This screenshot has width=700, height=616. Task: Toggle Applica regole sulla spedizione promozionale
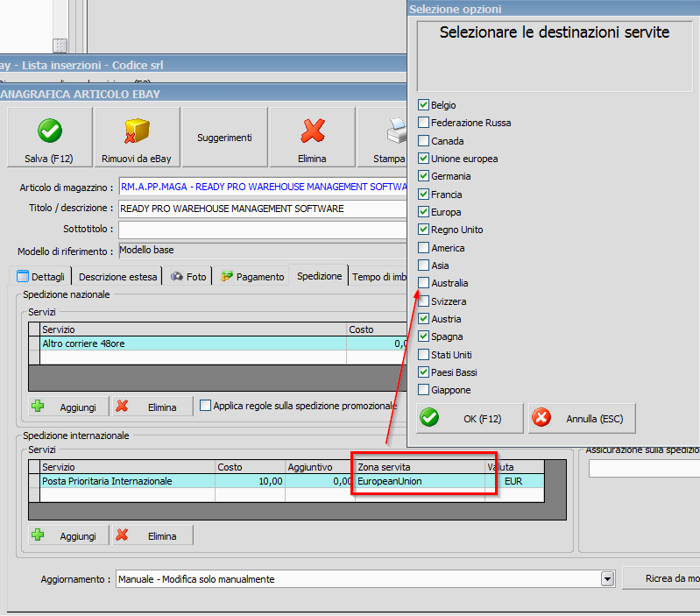point(205,406)
